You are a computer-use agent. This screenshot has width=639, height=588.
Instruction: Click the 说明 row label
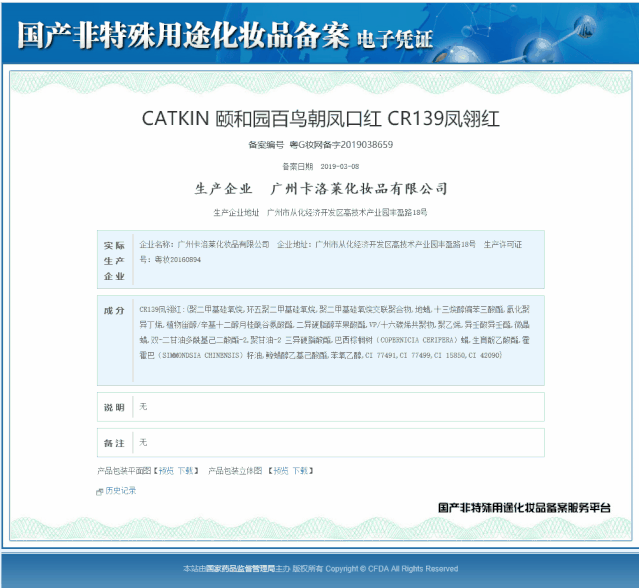pyautogui.click(x=114, y=407)
